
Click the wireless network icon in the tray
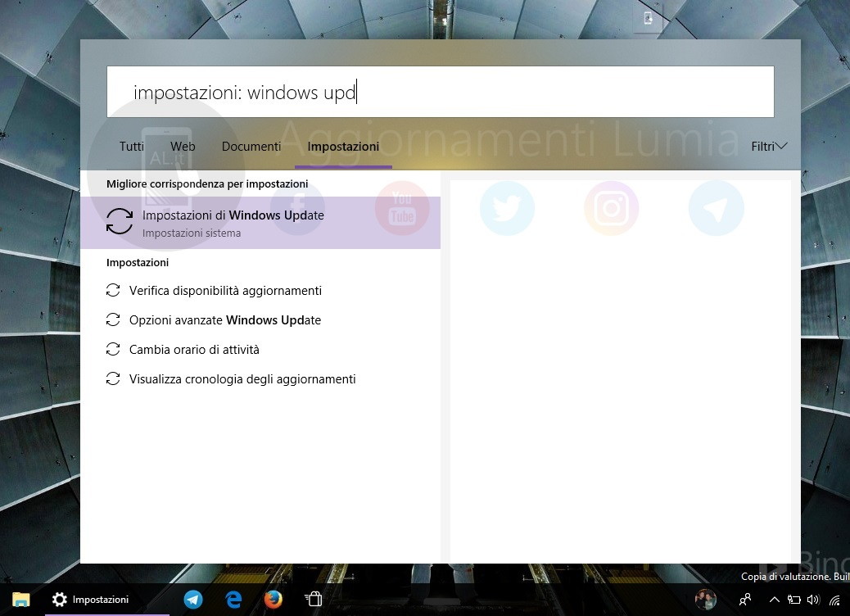click(834, 600)
